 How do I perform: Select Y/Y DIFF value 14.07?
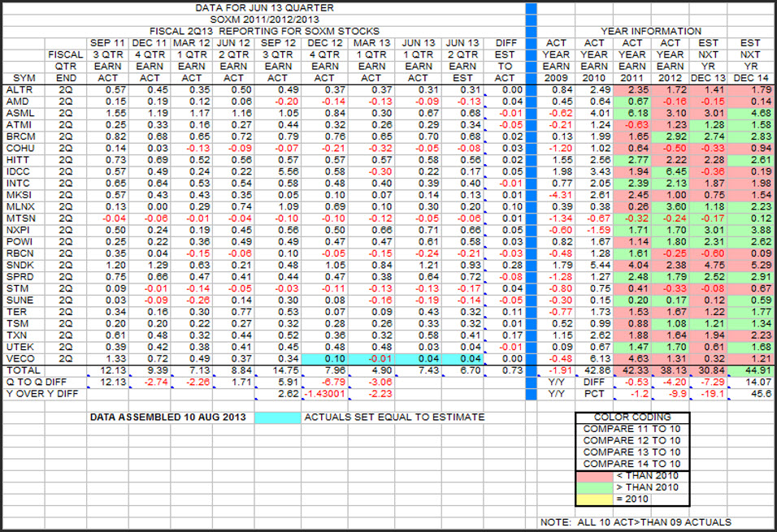(750, 383)
